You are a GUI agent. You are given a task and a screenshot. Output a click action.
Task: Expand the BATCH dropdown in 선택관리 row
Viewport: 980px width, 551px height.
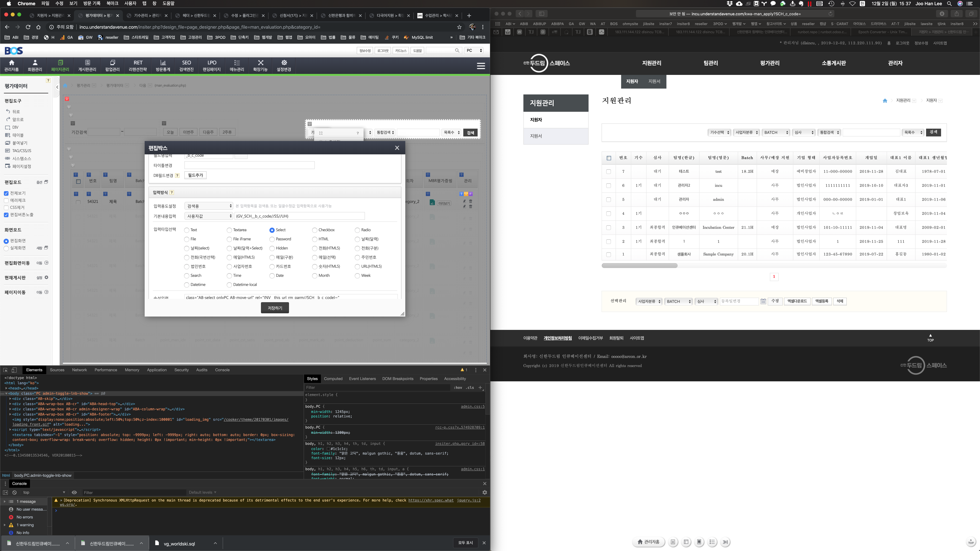click(678, 301)
